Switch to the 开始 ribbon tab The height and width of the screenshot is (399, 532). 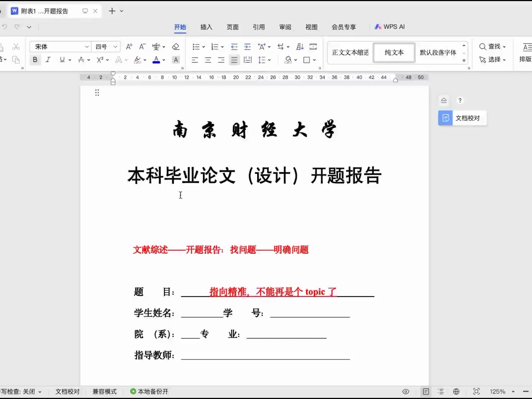(x=180, y=27)
